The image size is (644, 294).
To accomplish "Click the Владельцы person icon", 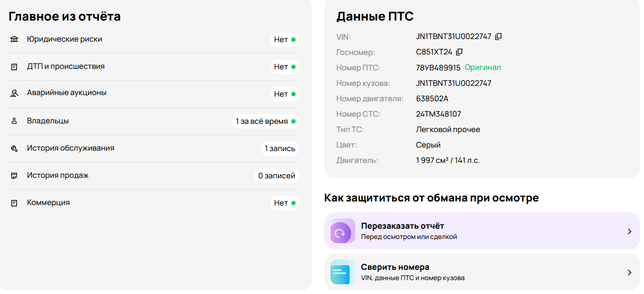I will [x=14, y=121].
